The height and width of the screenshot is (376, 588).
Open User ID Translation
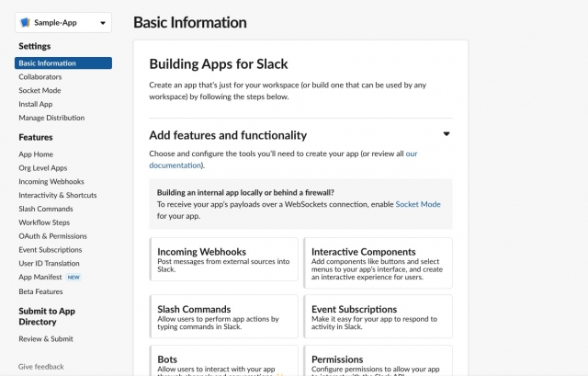49,264
